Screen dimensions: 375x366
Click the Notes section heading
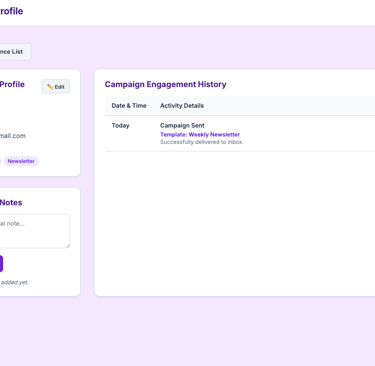click(11, 203)
